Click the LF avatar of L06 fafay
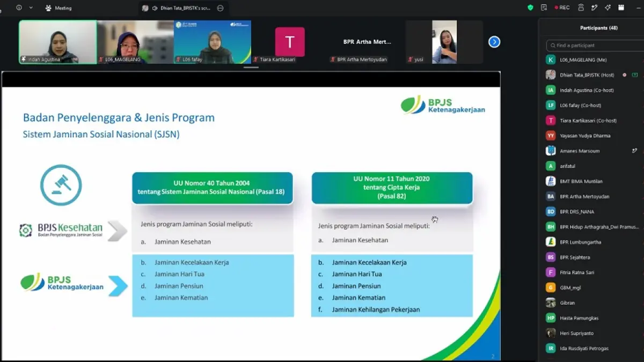 point(551,105)
